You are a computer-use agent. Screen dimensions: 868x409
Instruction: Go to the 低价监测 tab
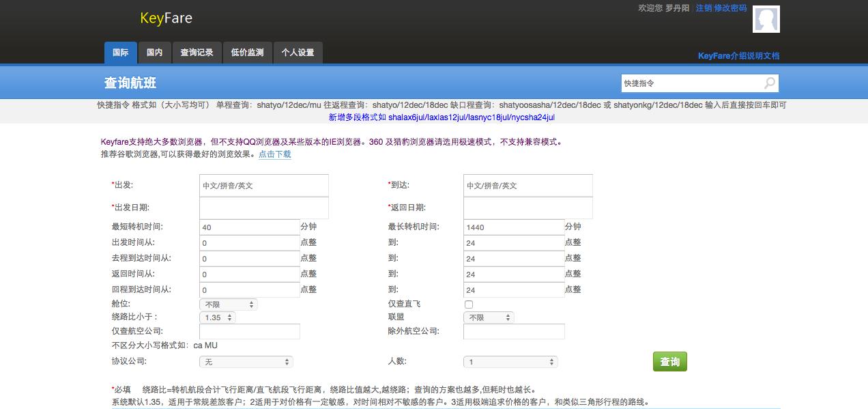[x=247, y=53]
